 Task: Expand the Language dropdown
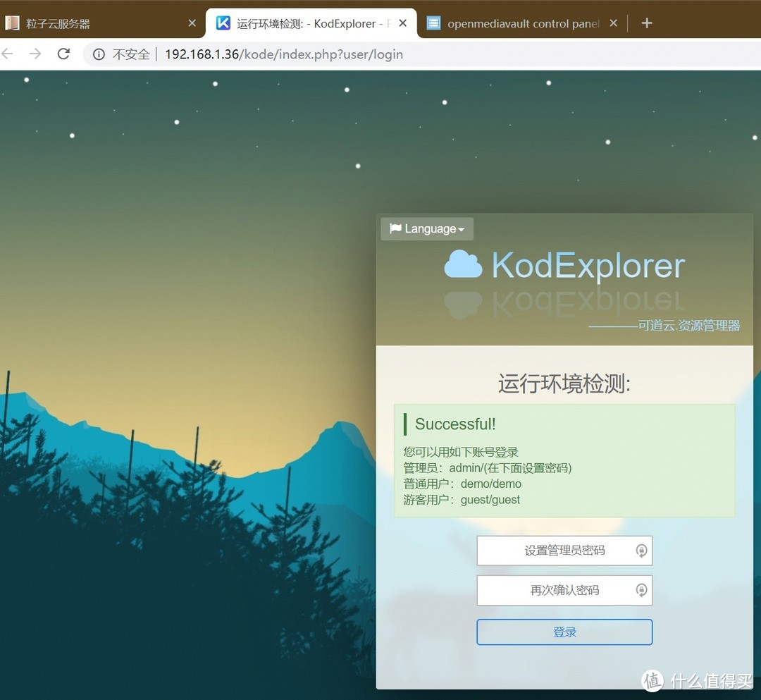(x=427, y=228)
